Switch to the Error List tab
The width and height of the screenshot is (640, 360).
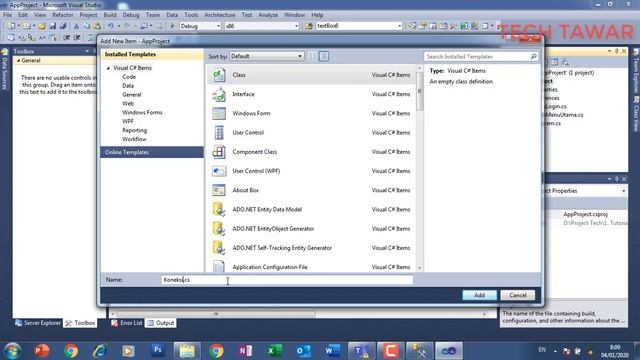click(127, 323)
